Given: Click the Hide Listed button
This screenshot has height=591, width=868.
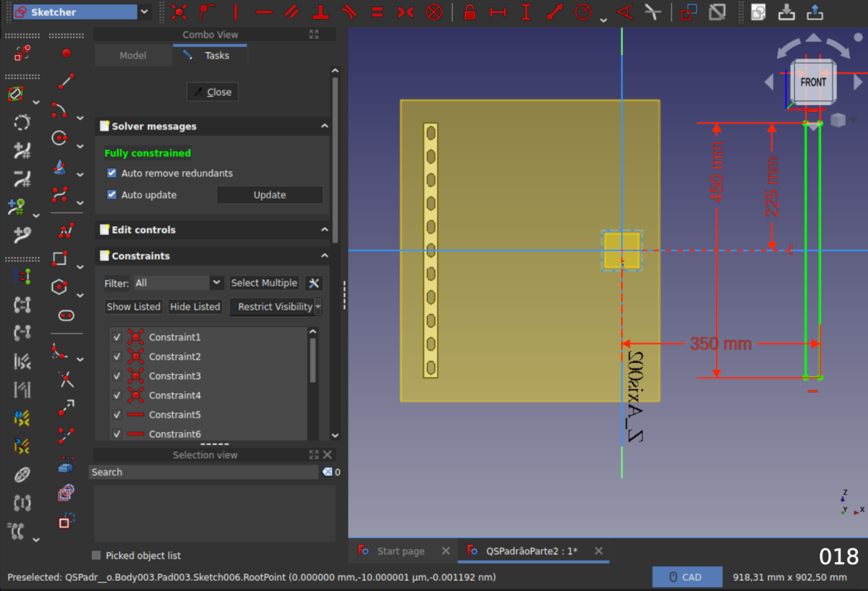Looking at the screenshot, I should point(195,307).
